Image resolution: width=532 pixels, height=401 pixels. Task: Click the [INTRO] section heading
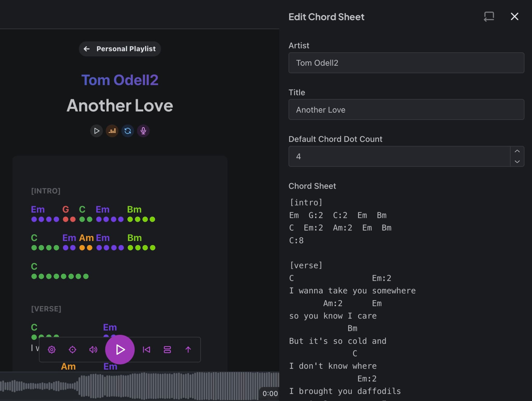point(46,191)
